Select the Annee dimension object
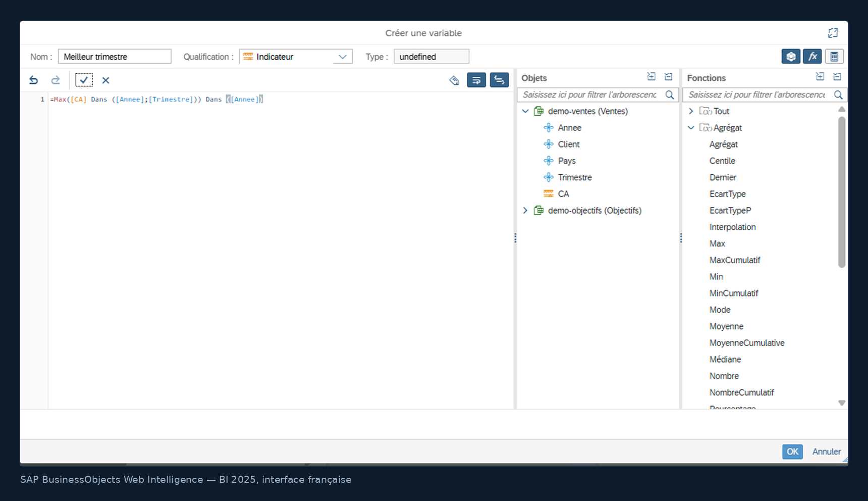 [x=570, y=128]
